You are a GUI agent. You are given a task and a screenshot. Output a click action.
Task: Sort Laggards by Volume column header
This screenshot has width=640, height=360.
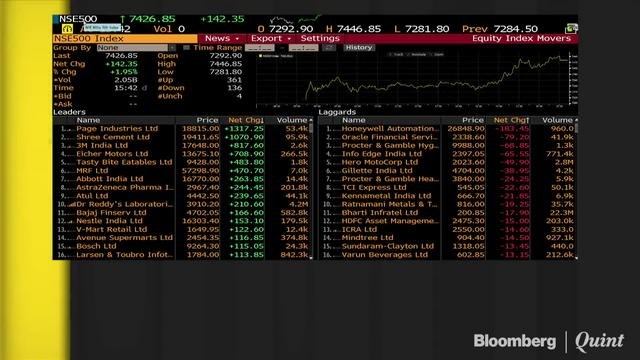click(557, 120)
